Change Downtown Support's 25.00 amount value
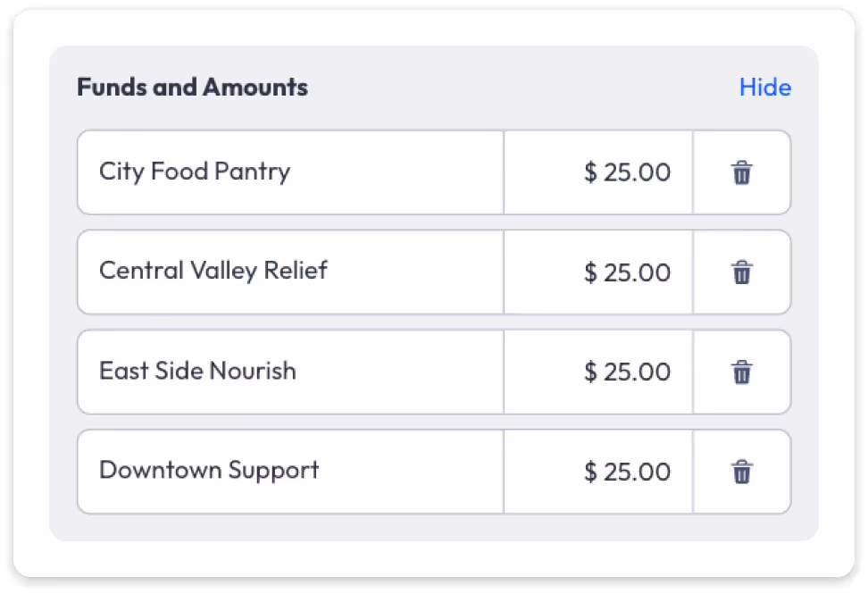Viewport: 868px width, 594px height. (637, 472)
